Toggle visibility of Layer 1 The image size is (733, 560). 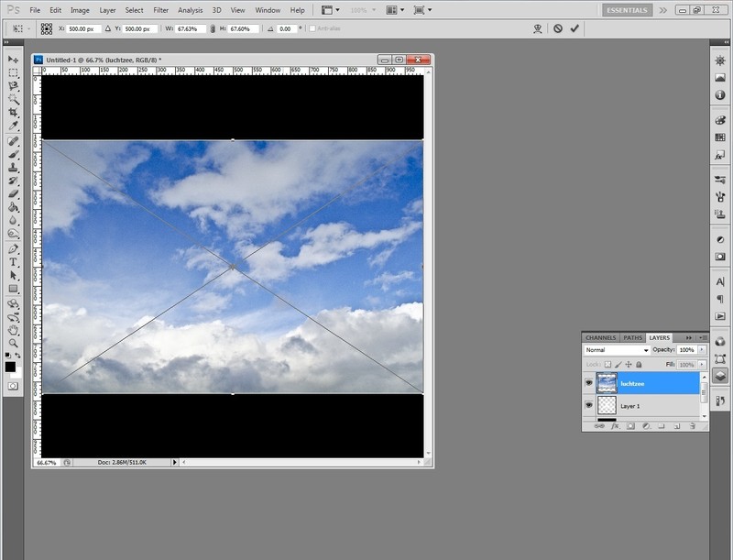click(x=589, y=405)
